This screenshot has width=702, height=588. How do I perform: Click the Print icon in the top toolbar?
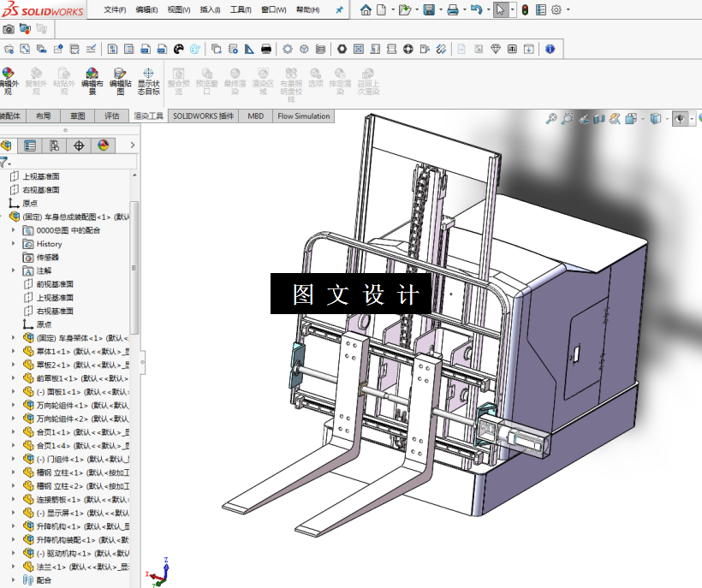[x=453, y=10]
